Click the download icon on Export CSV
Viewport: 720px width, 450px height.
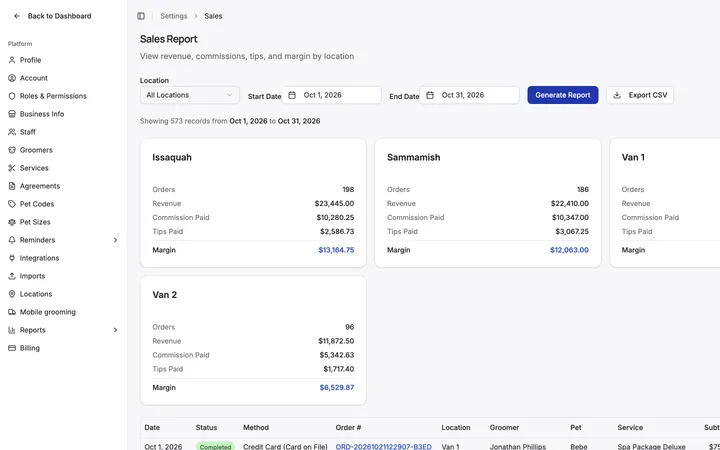click(617, 95)
